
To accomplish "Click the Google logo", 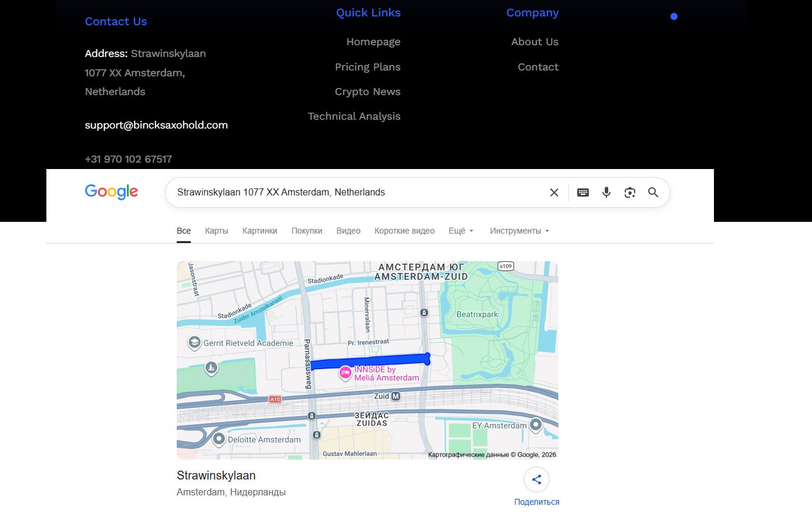I will click(112, 192).
